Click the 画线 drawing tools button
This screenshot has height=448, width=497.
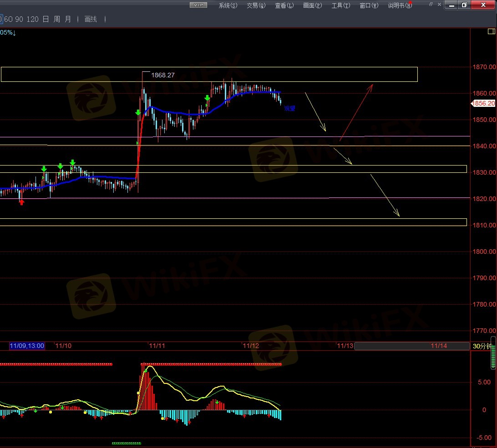coord(91,20)
